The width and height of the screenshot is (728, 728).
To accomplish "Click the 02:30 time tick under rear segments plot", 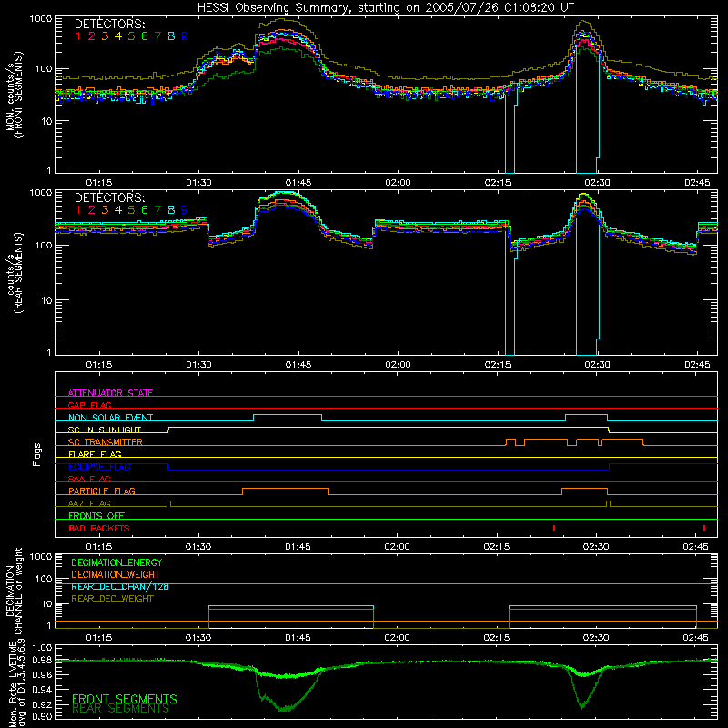I will point(597,365).
